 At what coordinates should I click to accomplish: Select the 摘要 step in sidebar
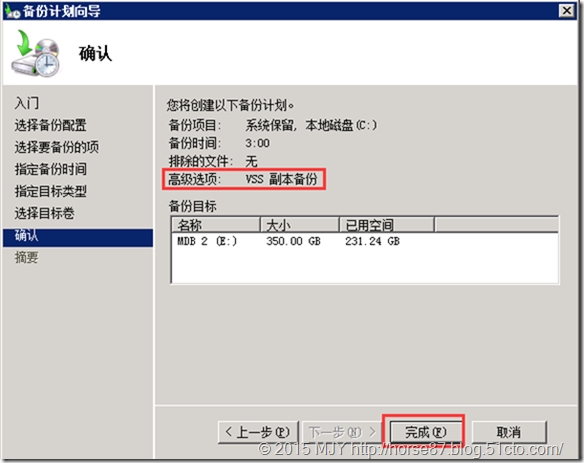point(26,257)
